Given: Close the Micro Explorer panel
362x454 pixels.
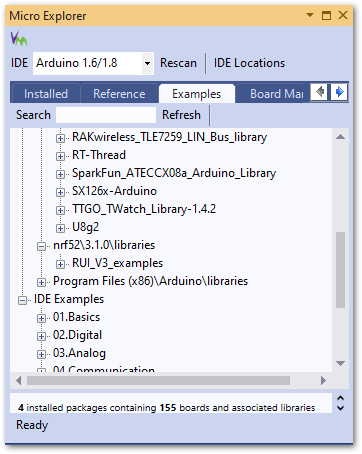Looking at the screenshot, I should tap(343, 15).
